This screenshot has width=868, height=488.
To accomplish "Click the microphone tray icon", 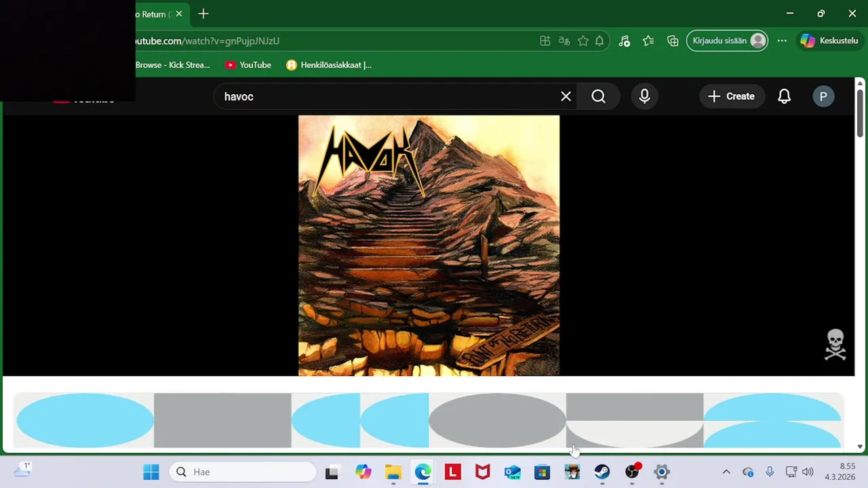I will (770, 472).
